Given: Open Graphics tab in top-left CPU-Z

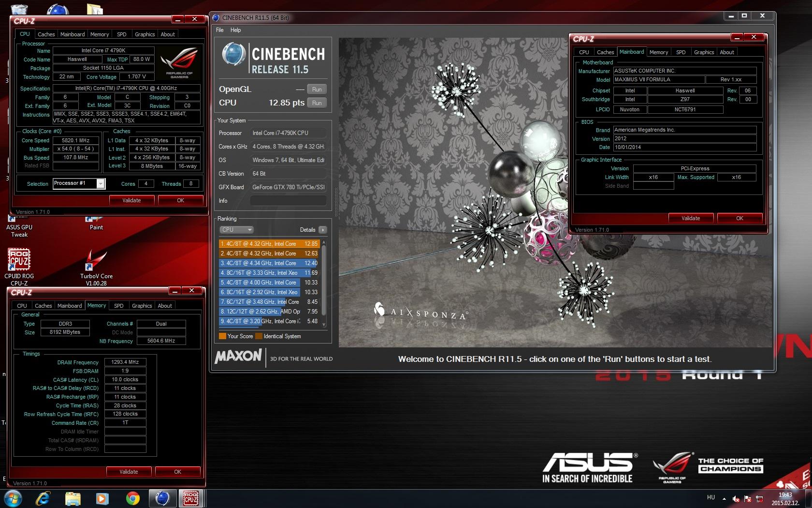Looking at the screenshot, I should click(x=145, y=34).
